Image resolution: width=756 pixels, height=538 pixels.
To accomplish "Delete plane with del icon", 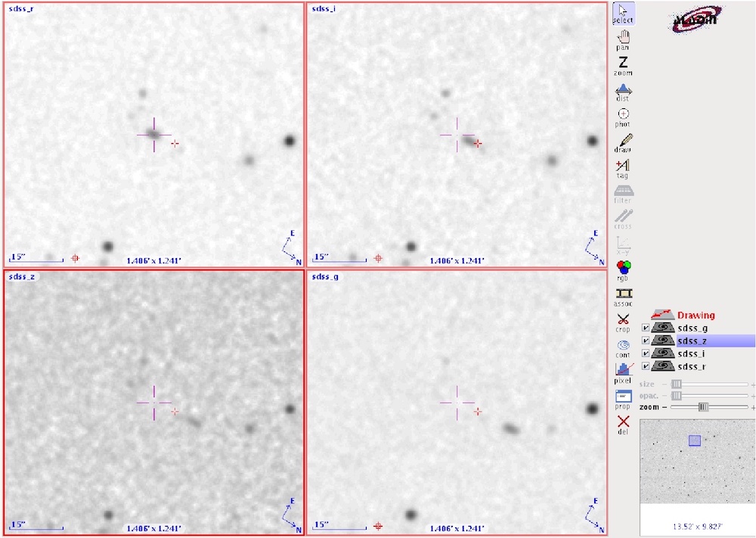I will (623, 425).
